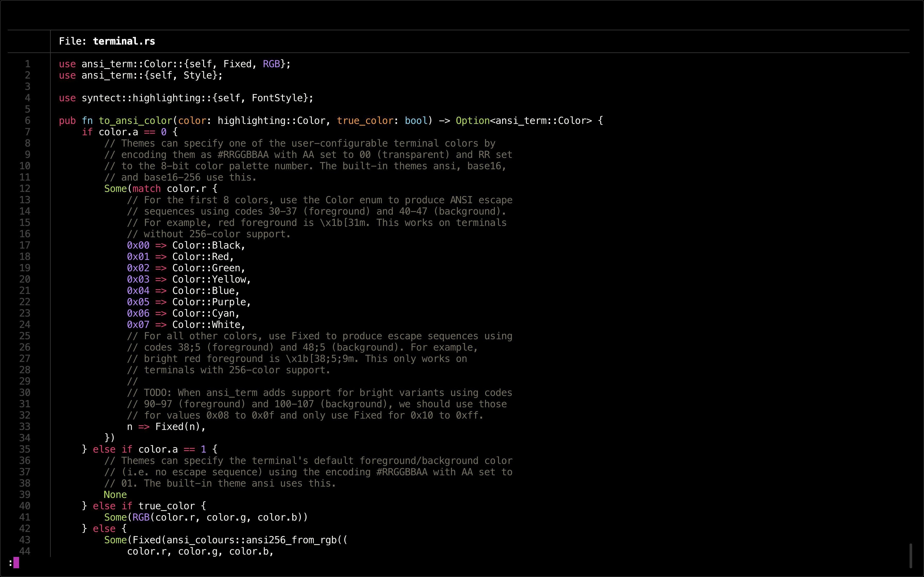Click the terminal.rs filename in header

pyautogui.click(x=124, y=41)
